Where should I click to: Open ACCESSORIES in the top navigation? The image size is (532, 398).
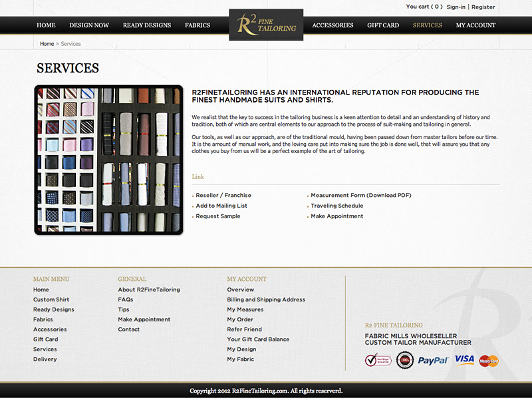pyautogui.click(x=332, y=25)
